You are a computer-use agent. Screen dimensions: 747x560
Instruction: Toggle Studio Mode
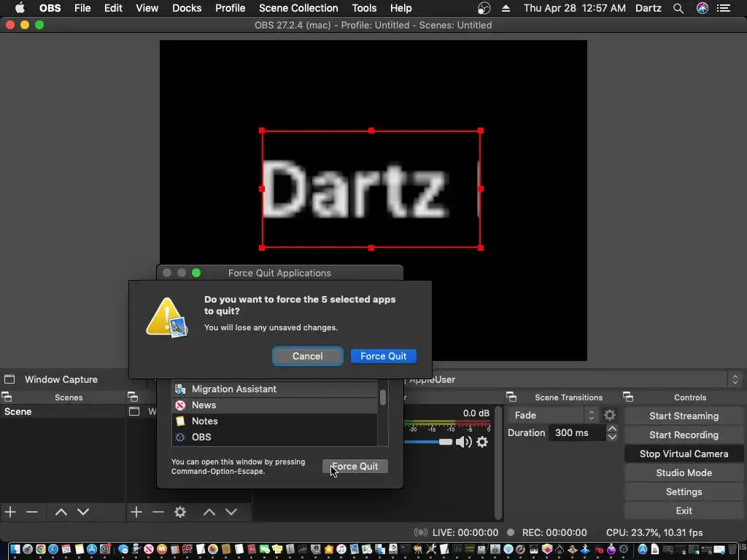tap(684, 472)
